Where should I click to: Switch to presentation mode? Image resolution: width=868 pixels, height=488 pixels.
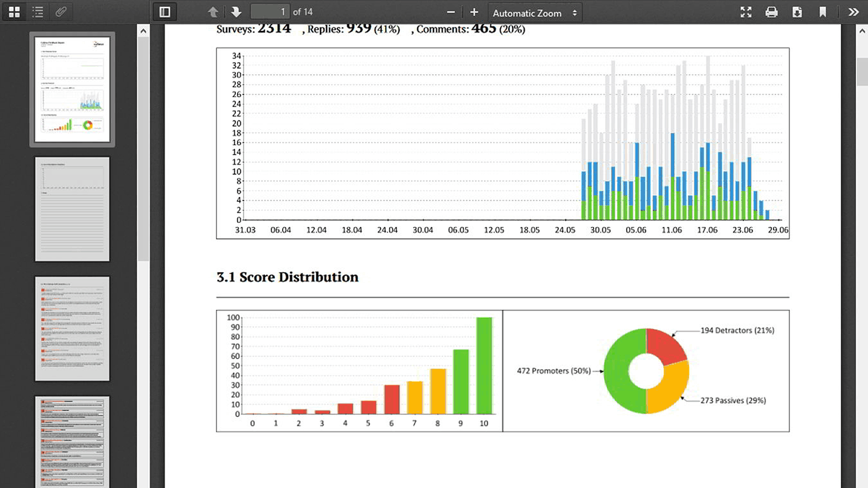pyautogui.click(x=745, y=11)
